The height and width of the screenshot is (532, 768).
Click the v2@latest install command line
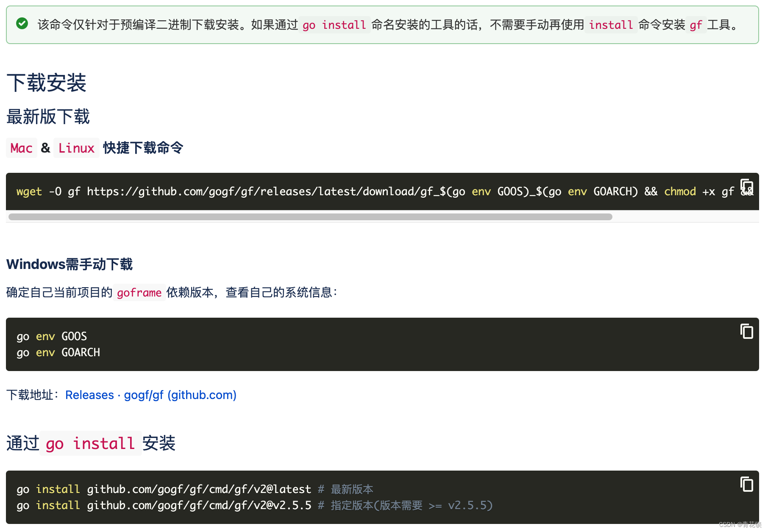tap(195, 489)
